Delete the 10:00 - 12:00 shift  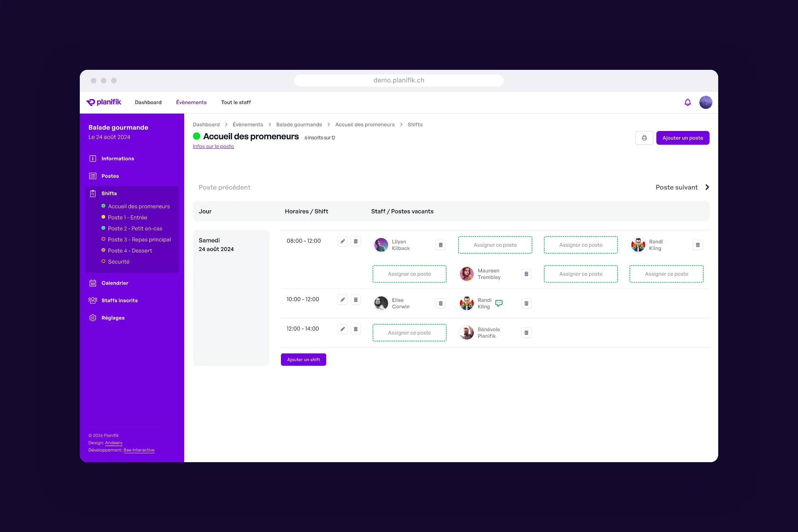[x=355, y=300]
